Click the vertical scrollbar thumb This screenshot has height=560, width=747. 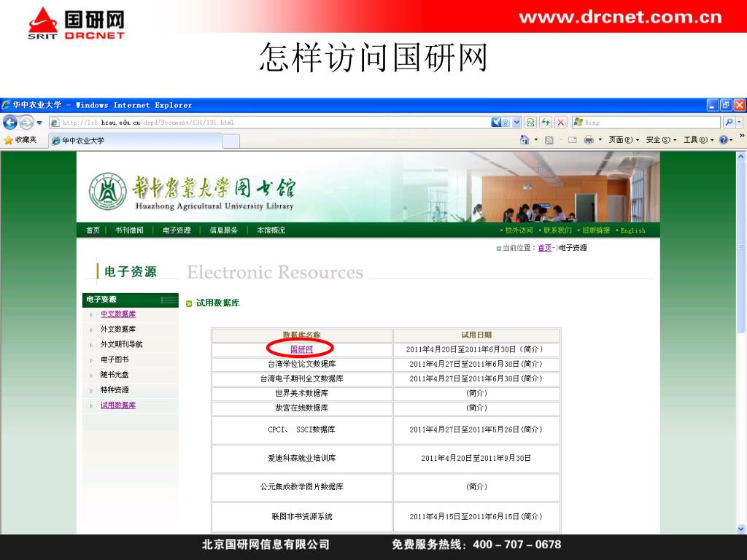pos(741,246)
